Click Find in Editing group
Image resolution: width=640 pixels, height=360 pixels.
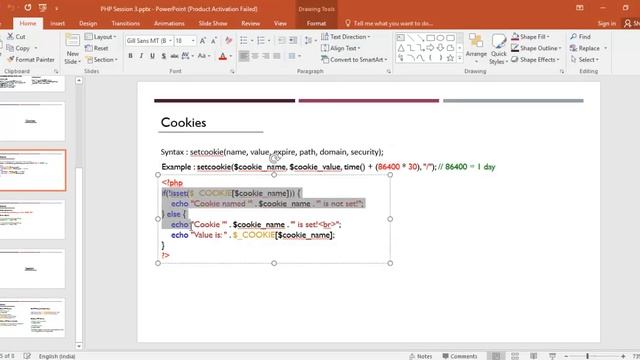[x=581, y=37]
